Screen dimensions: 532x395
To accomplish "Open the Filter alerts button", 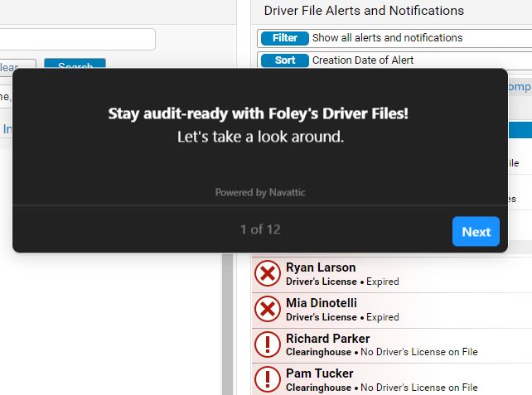I will coord(285,38).
